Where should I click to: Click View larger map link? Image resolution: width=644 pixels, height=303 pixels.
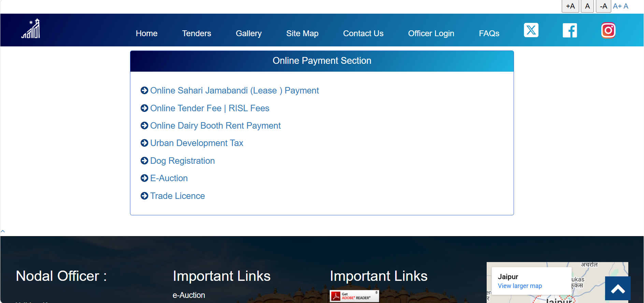coord(520,286)
